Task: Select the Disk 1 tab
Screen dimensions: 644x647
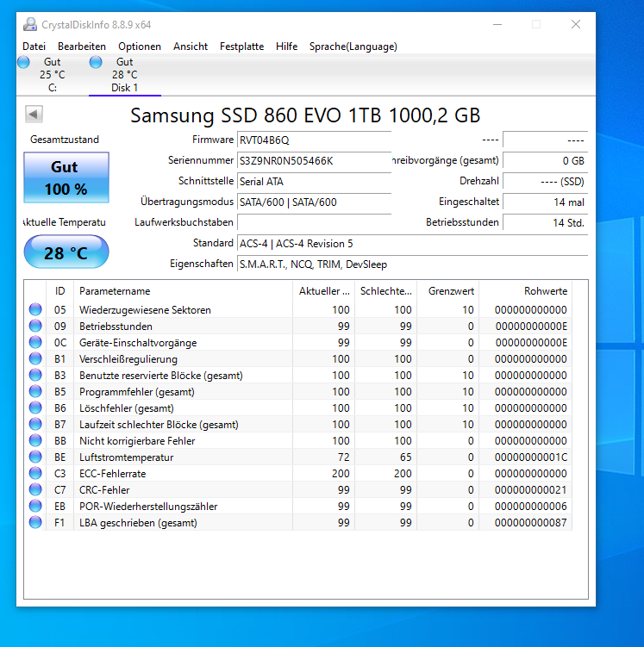Action: (125, 75)
